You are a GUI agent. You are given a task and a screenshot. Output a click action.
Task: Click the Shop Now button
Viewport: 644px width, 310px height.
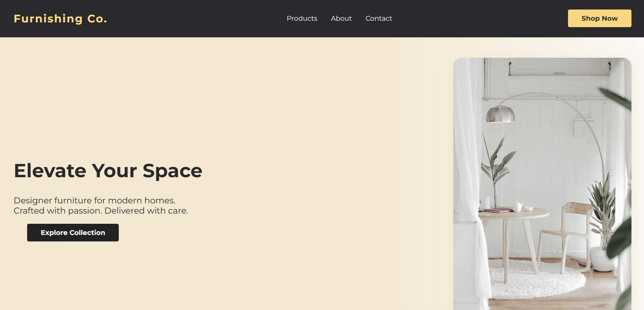click(x=599, y=18)
